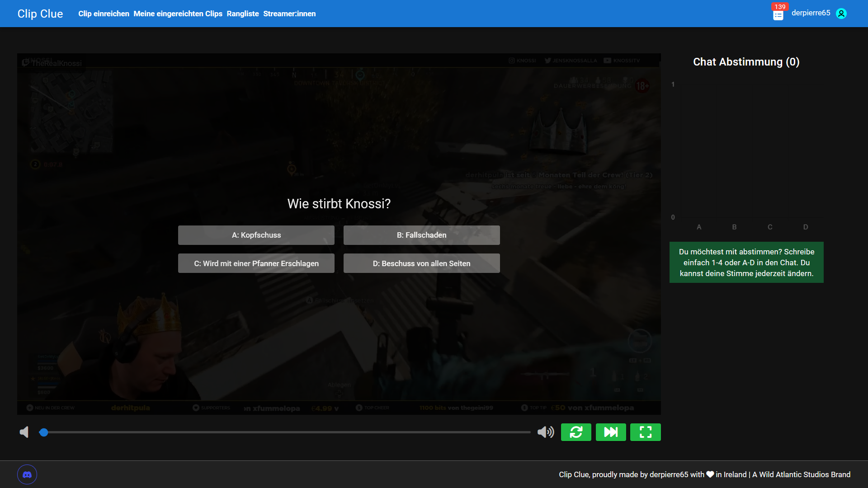
Task: Skip to next clip with forward icon
Action: (611, 432)
